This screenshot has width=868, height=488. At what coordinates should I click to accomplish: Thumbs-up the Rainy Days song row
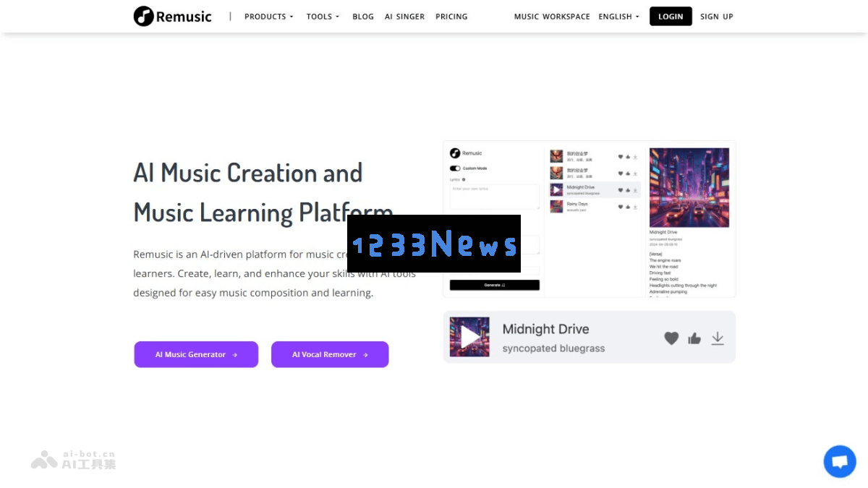click(x=627, y=207)
